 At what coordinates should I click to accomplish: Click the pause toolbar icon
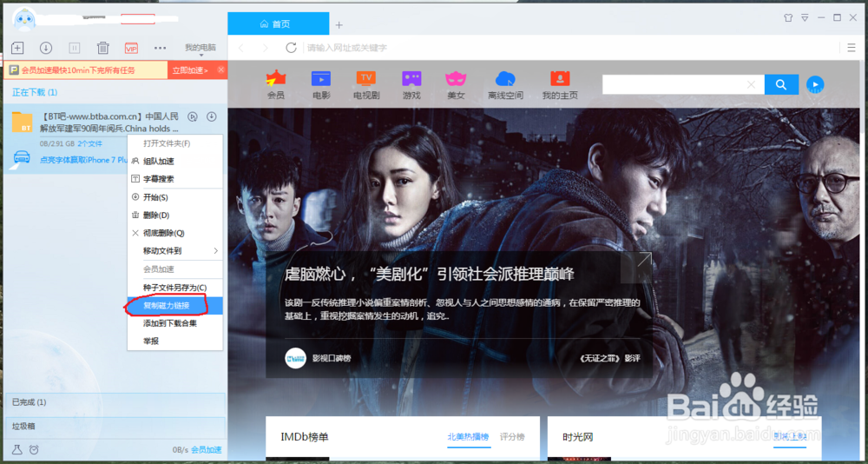coord(74,49)
